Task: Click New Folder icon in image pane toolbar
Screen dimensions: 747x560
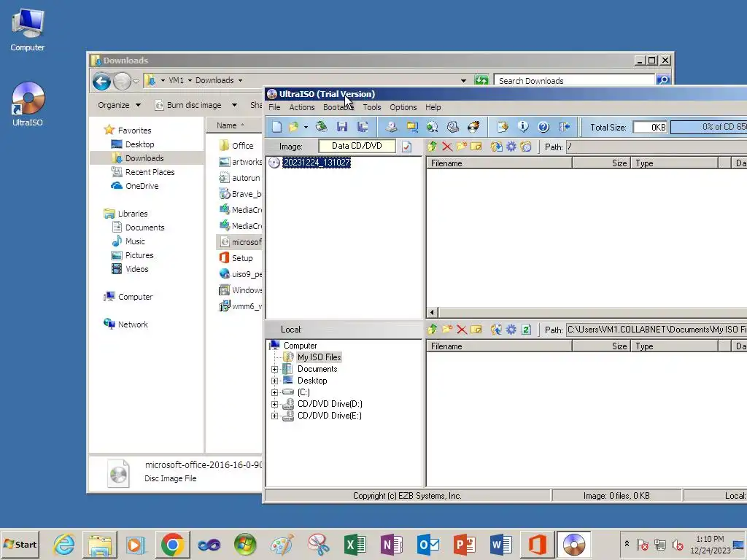Action: coord(461,147)
